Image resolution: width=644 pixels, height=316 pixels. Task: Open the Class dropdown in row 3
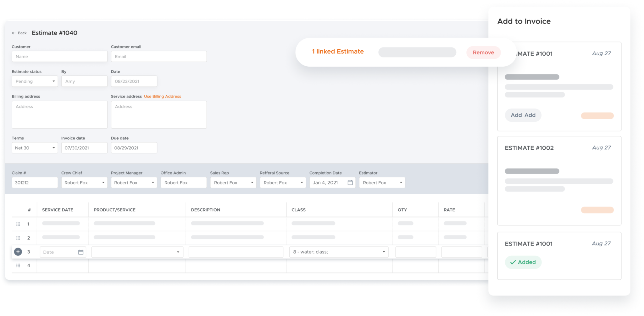pos(338,252)
